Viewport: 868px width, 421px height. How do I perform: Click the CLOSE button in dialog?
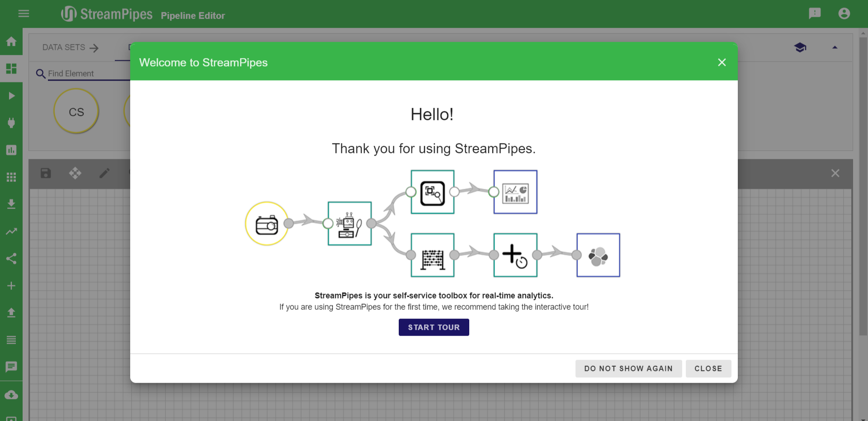point(708,369)
